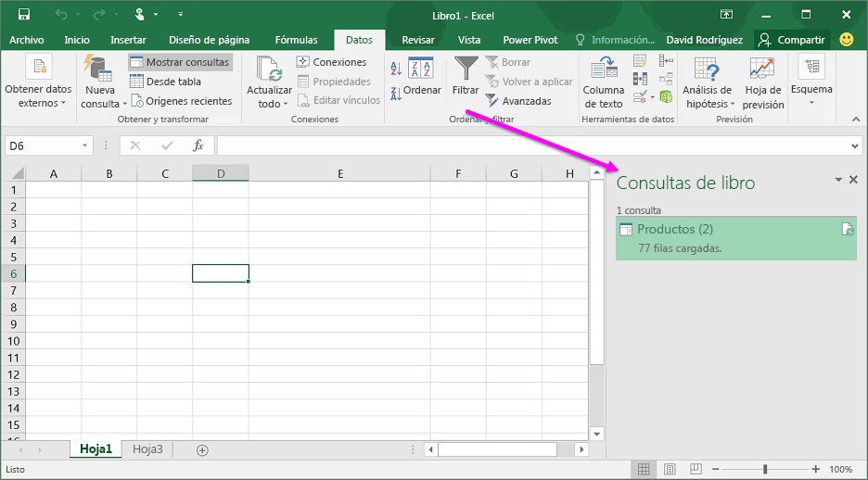Click the 100% zoom level

(841, 470)
